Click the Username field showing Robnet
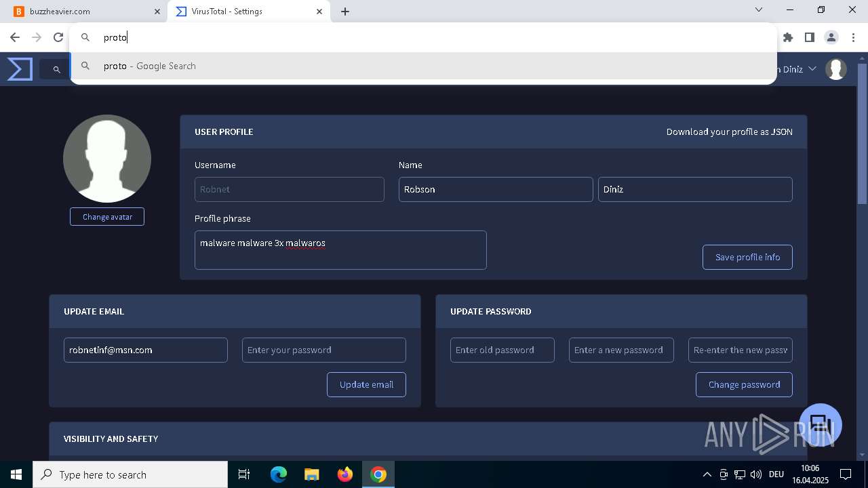The height and width of the screenshot is (488, 868). coord(290,189)
